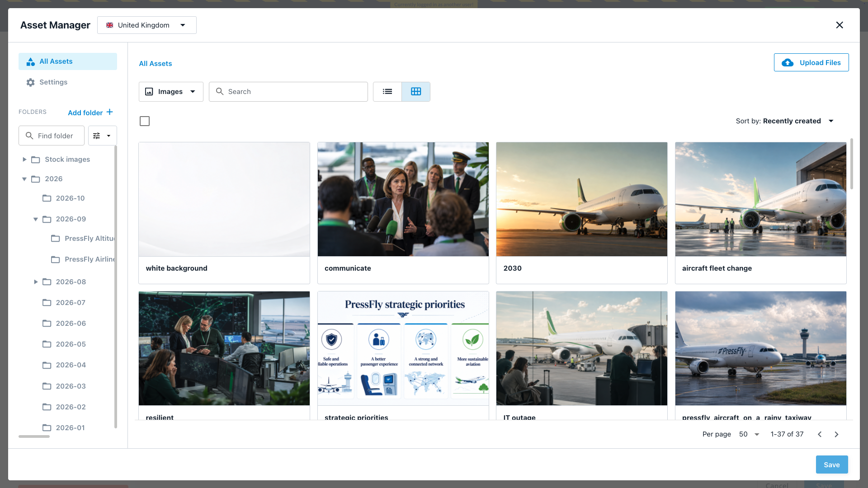Click into the Find folder field
The image size is (868, 488).
point(52,136)
